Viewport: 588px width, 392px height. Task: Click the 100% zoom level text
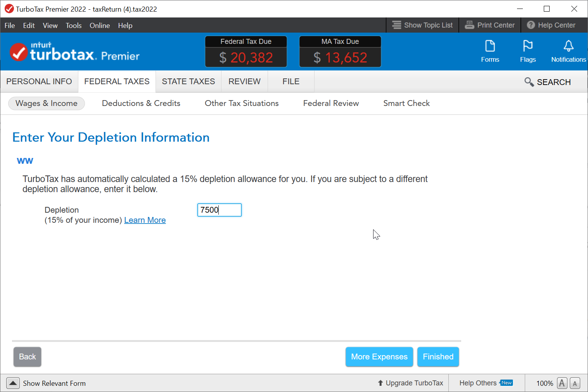pos(545,383)
